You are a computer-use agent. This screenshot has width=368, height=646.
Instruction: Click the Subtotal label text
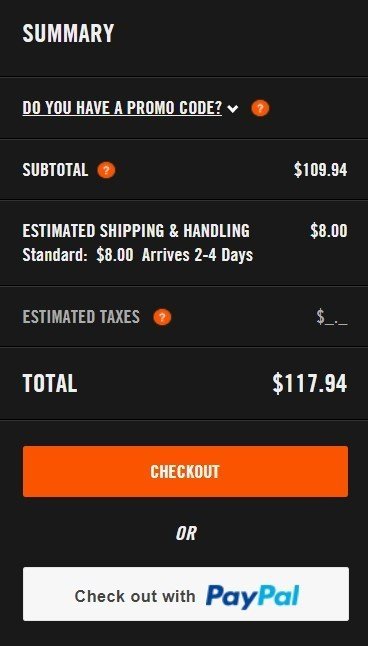click(x=55, y=170)
